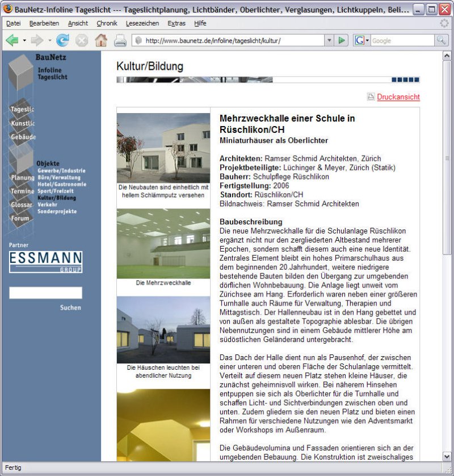Open the Glossar navigation item
Image resolution: width=454 pixels, height=476 pixels.
pyautogui.click(x=22, y=204)
